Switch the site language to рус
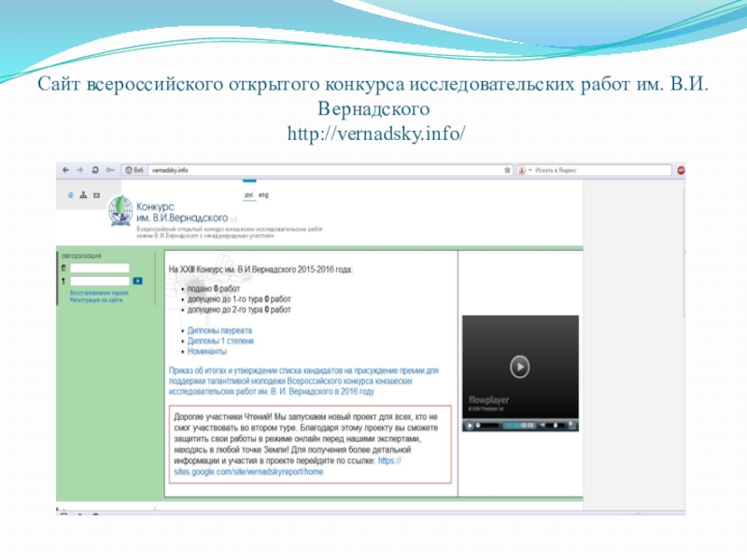This screenshot has height=560, width=747. pos(249,195)
